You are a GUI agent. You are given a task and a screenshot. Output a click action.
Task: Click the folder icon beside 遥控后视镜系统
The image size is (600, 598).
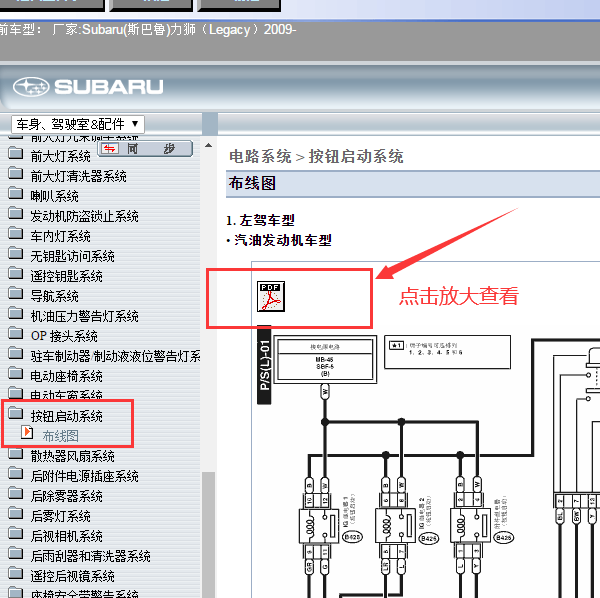pyautogui.click(x=16, y=572)
